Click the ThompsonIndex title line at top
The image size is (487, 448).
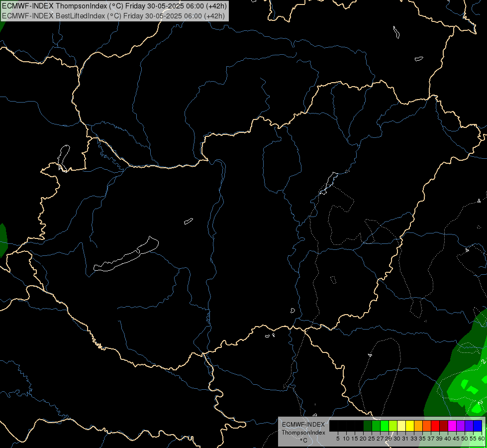[x=114, y=6]
